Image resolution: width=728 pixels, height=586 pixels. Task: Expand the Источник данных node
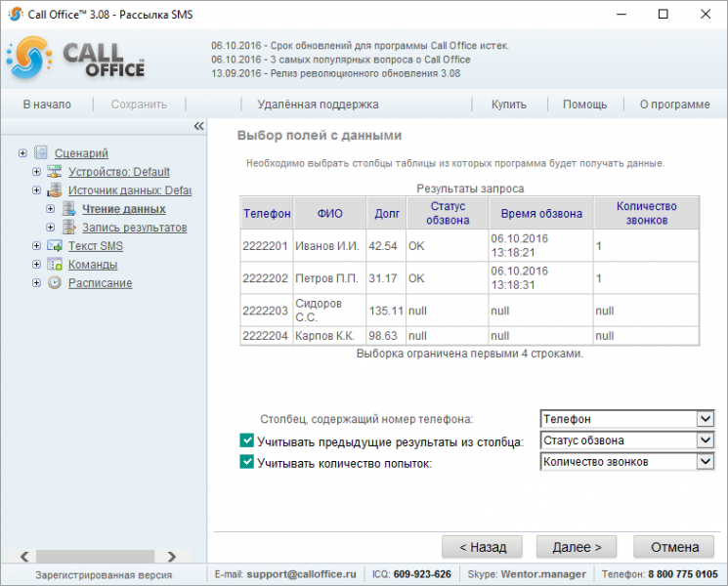[x=36, y=190]
